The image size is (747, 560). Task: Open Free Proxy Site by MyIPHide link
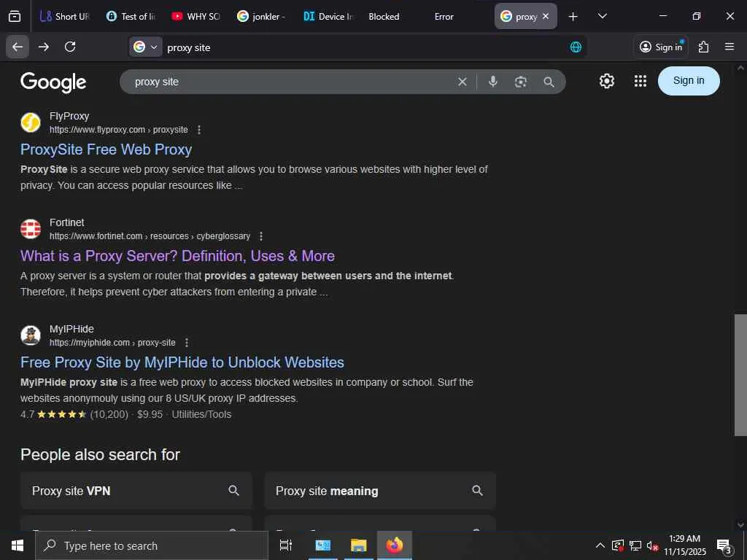[182, 362]
